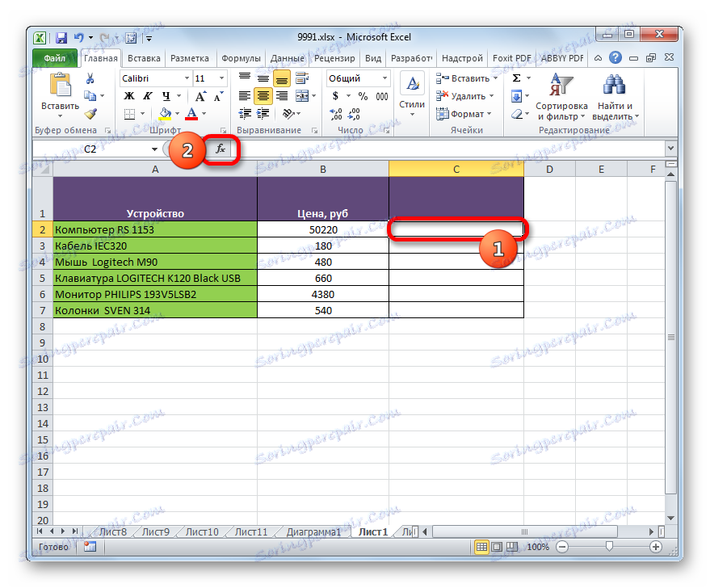Toggle bottom vertical alignment
This screenshot has height=588, width=710.
pyautogui.click(x=282, y=78)
